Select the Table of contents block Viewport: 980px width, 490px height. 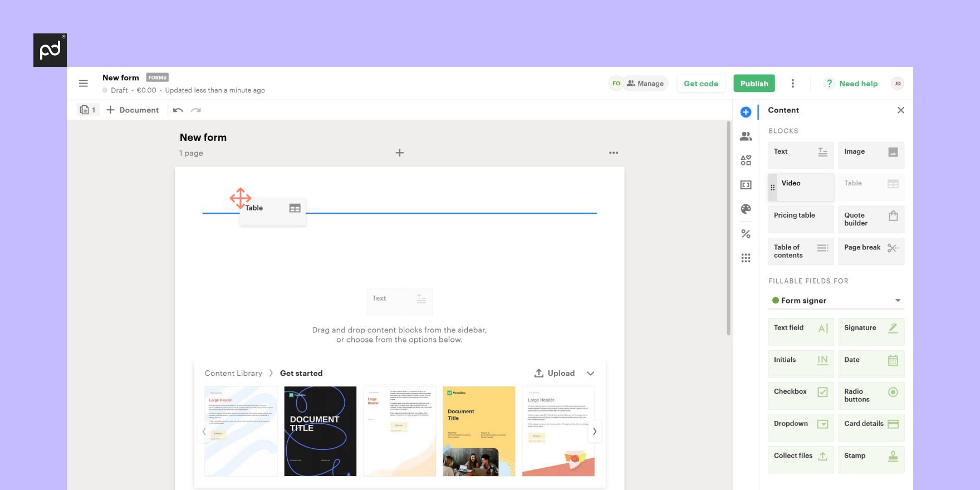801,251
